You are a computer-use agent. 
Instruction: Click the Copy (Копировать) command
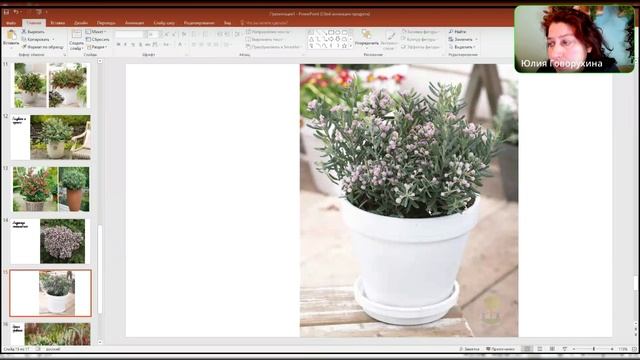click(36, 39)
